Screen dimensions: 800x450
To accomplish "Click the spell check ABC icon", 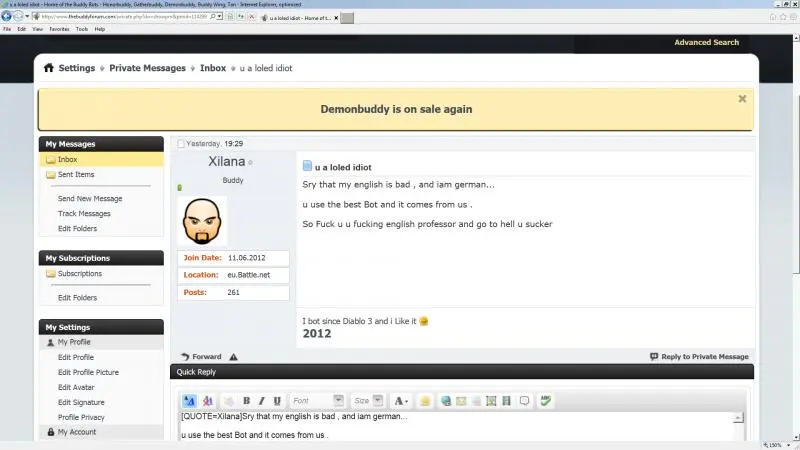I will click(x=546, y=401).
